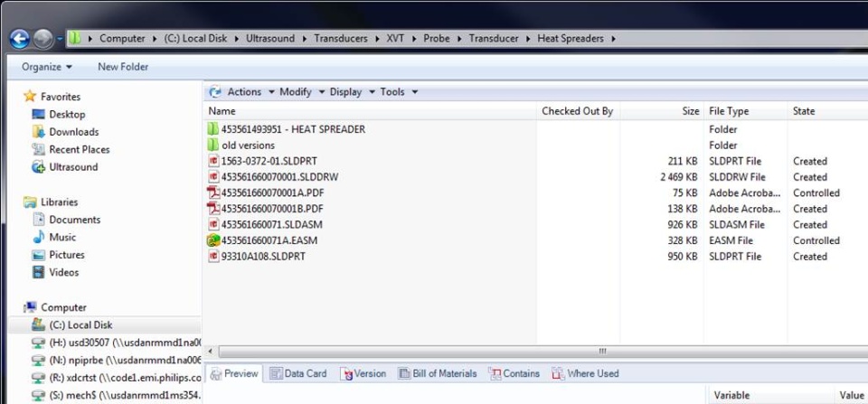Click Ultrasound in the address breadcrumb
The height and width of the screenshot is (404, 868).
[270, 38]
